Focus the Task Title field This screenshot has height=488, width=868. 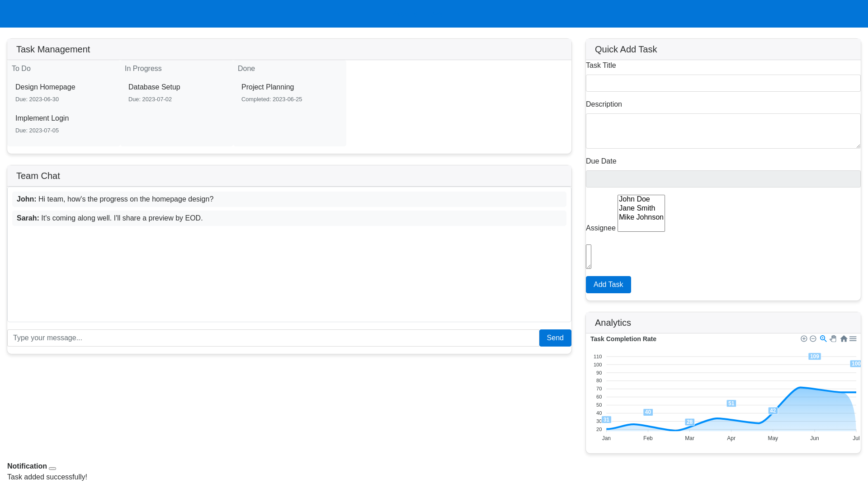[723, 83]
